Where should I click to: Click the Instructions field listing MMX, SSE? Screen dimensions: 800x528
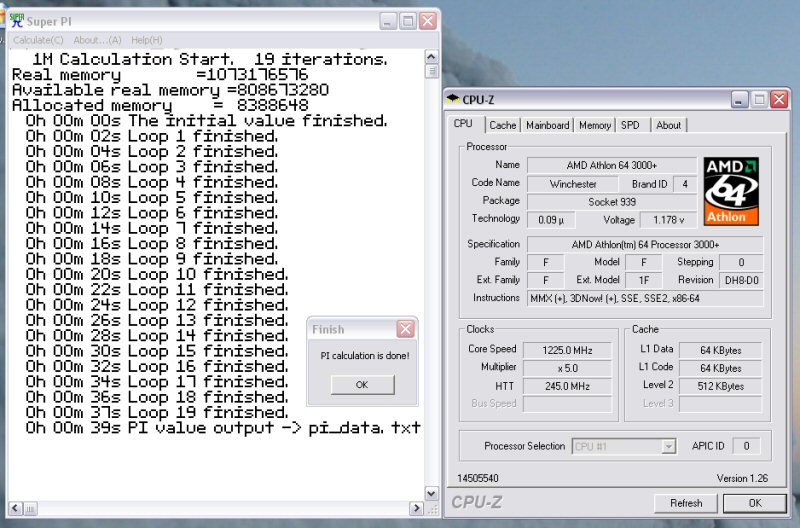coord(645,298)
